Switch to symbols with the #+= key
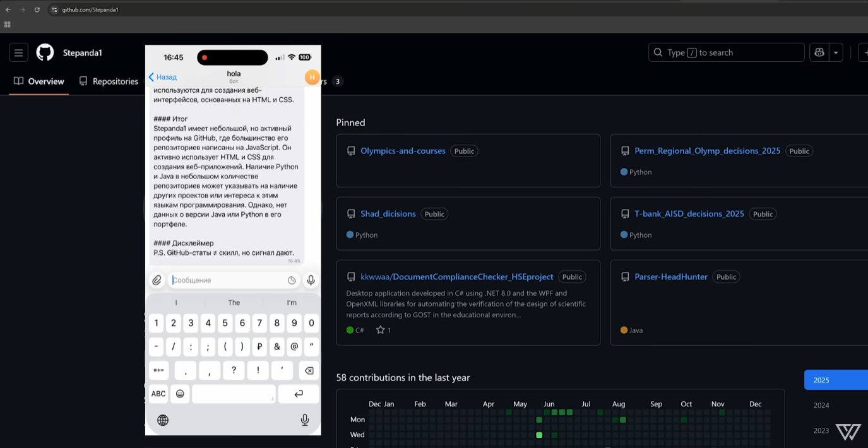The width and height of the screenshot is (868, 448). tap(158, 370)
